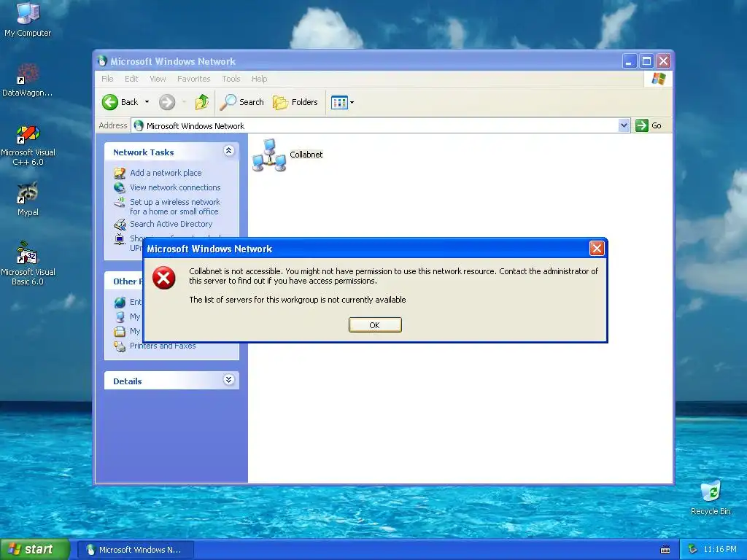The width and height of the screenshot is (747, 560).
Task: Open the Help menu
Action: click(x=259, y=79)
